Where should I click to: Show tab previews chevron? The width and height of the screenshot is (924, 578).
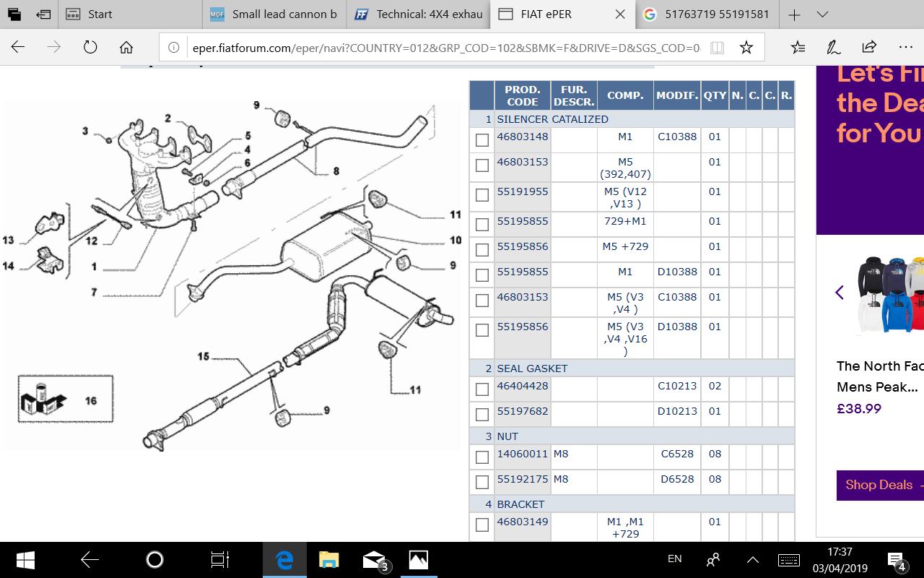pyautogui.click(x=822, y=14)
